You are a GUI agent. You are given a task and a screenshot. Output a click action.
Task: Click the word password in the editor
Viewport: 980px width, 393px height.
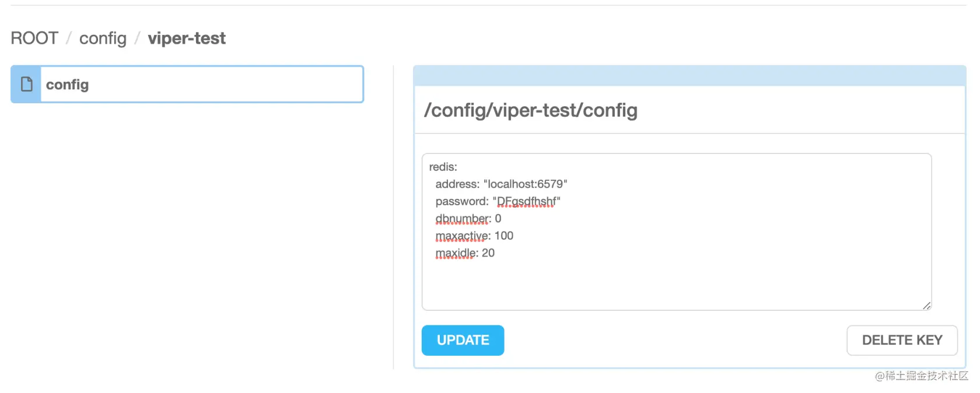click(x=461, y=202)
